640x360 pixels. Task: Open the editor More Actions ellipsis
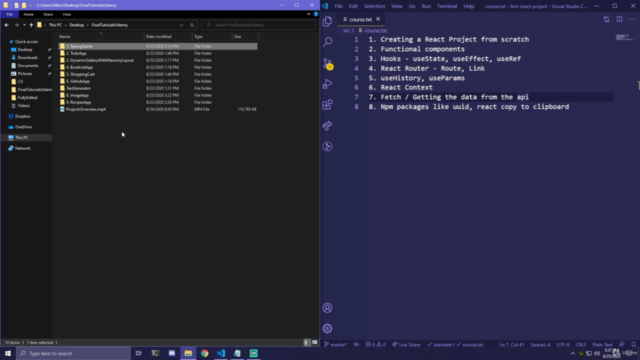[632, 19]
